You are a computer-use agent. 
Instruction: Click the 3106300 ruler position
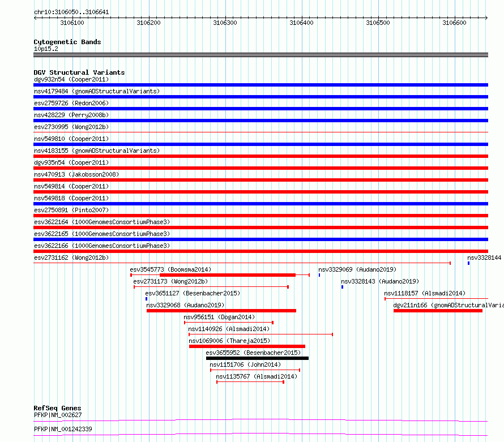(225, 23)
